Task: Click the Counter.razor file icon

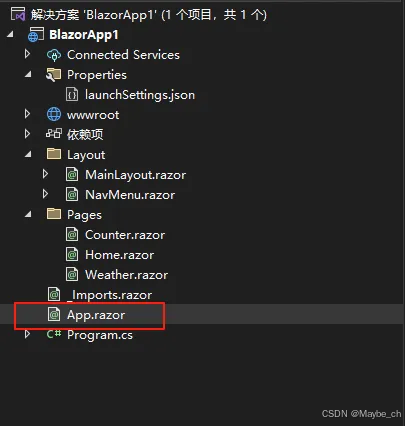Action: point(72,235)
